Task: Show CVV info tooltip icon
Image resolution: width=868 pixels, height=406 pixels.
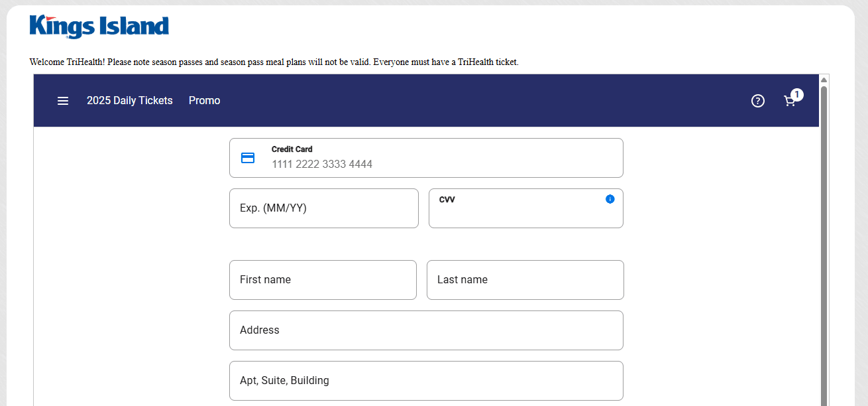Action: pyautogui.click(x=610, y=199)
